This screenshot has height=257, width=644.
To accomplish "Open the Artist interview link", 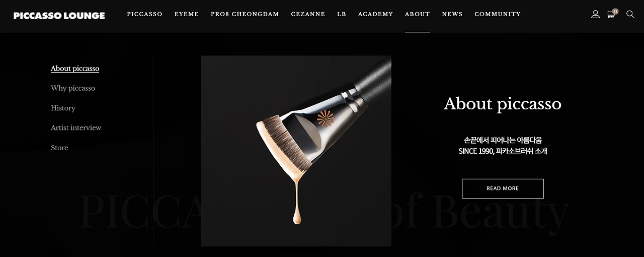I will click(x=76, y=127).
